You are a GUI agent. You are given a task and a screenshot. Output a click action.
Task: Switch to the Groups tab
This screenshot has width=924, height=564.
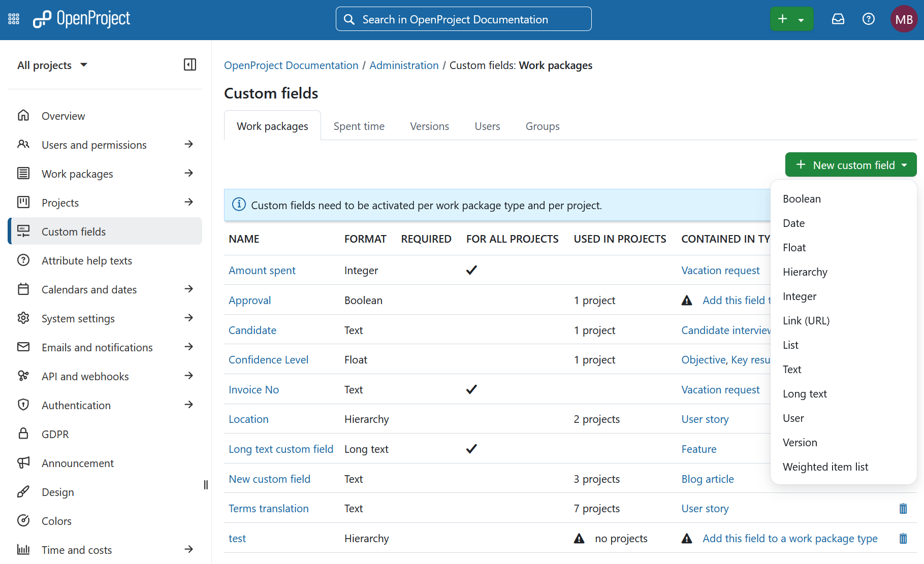click(x=542, y=126)
